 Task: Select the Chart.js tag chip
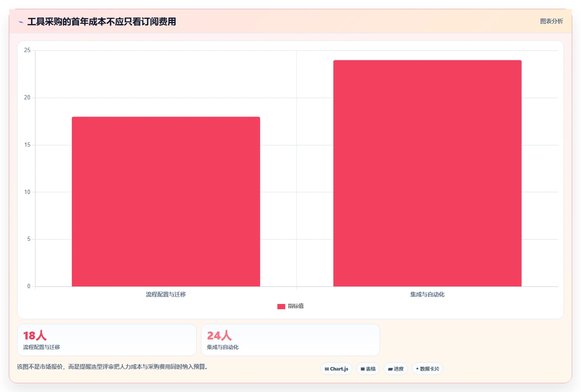pyautogui.click(x=336, y=369)
